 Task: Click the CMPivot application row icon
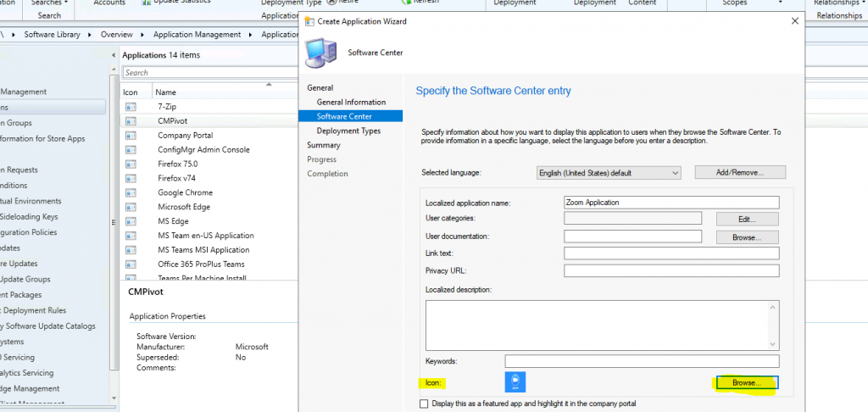[x=131, y=120]
